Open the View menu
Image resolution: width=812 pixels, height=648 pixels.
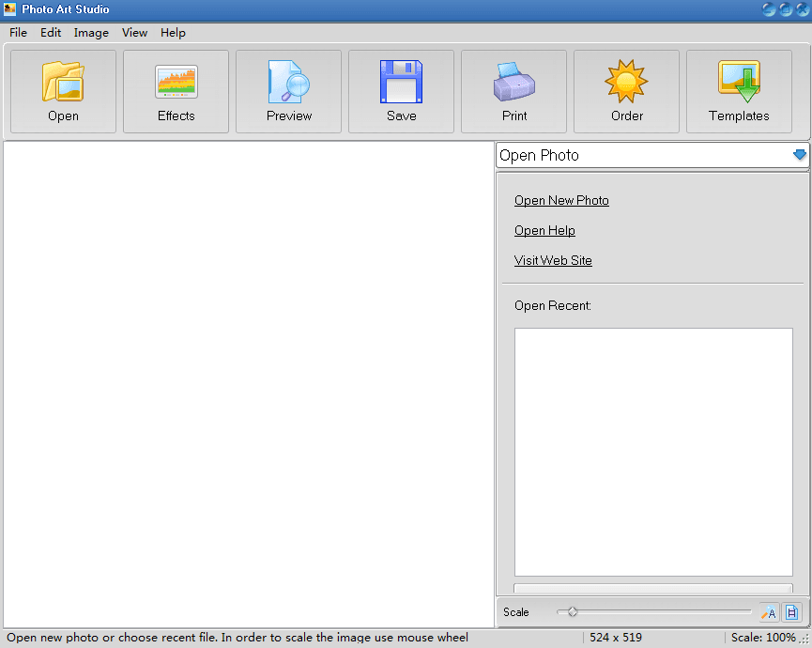(134, 33)
